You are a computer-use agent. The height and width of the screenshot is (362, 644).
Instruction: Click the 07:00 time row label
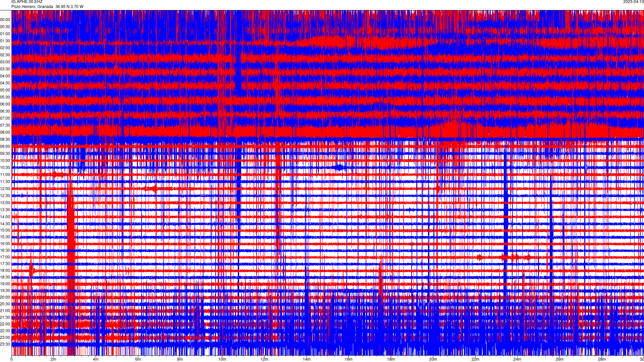click(x=5, y=118)
